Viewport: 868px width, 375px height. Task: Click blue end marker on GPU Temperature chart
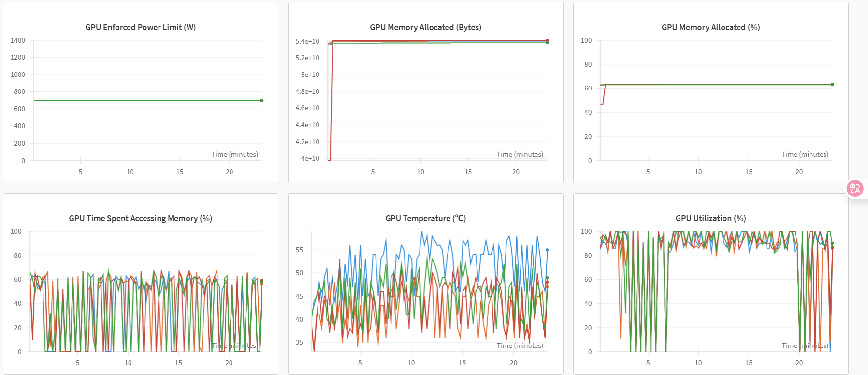(547, 250)
